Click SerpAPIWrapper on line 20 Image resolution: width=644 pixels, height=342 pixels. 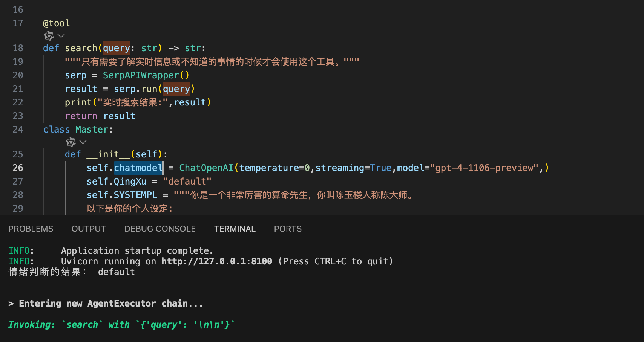pos(141,75)
